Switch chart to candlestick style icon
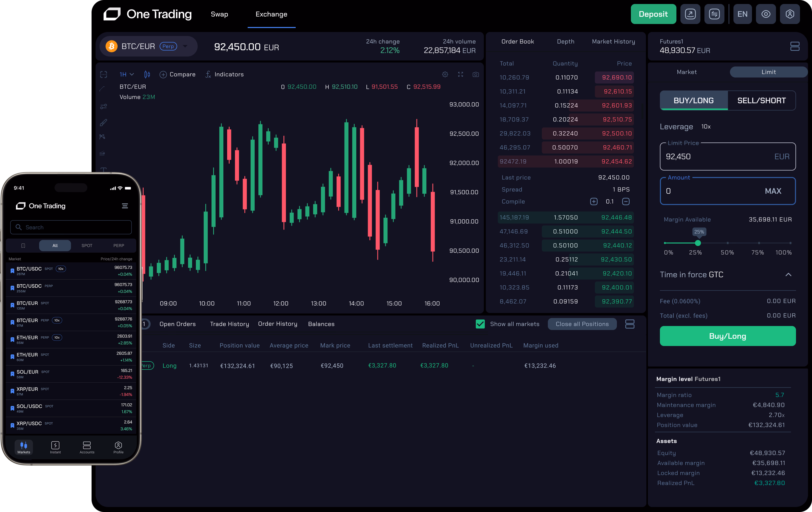This screenshot has height=512, width=812. click(x=147, y=74)
